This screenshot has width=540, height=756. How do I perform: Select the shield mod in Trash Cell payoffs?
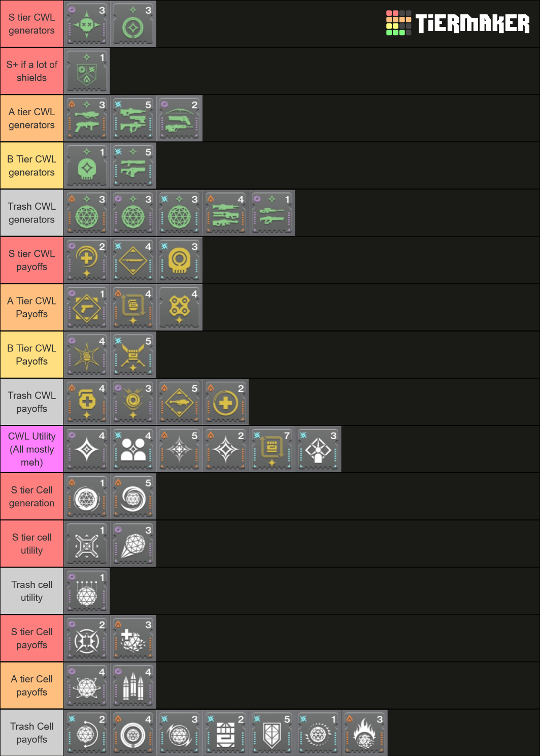pyautogui.click(x=272, y=733)
